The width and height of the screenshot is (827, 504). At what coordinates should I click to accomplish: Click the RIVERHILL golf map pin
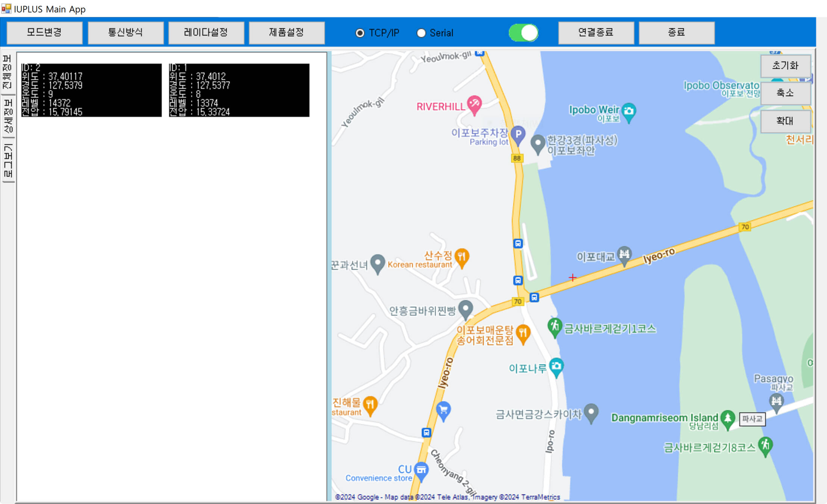[474, 103]
